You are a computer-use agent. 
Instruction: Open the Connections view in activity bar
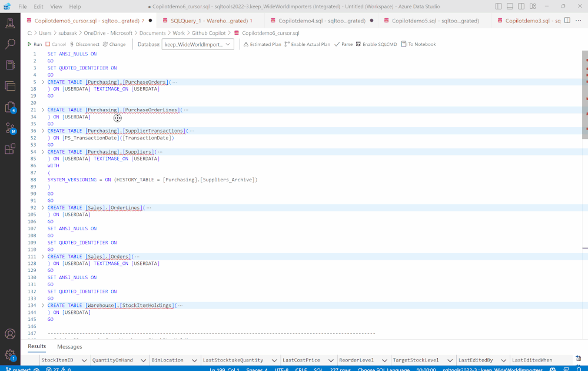[10, 23]
